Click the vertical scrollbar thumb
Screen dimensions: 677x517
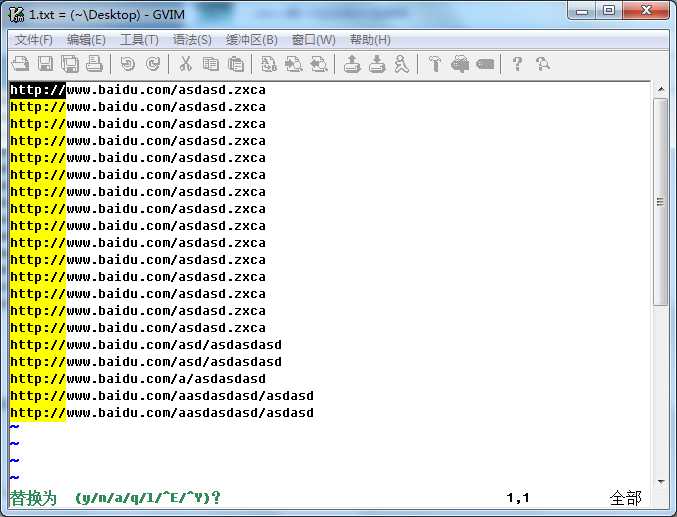661,202
